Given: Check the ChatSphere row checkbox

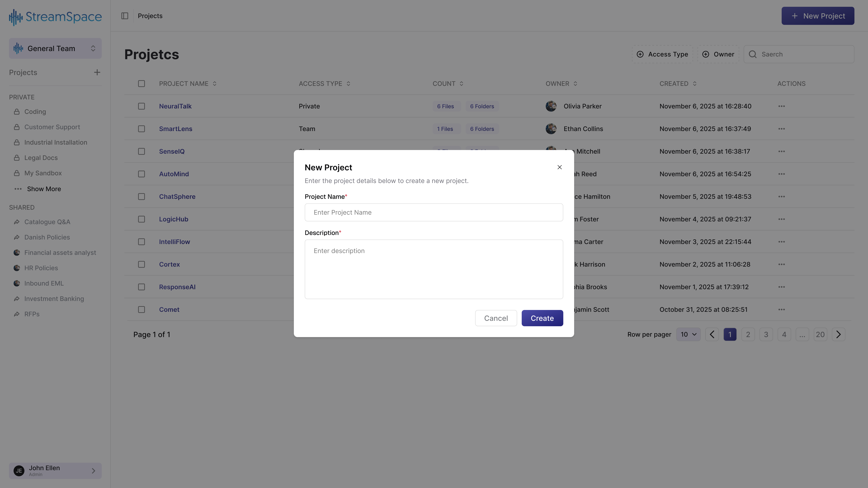Looking at the screenshot, I should click(x=142, y=196).
